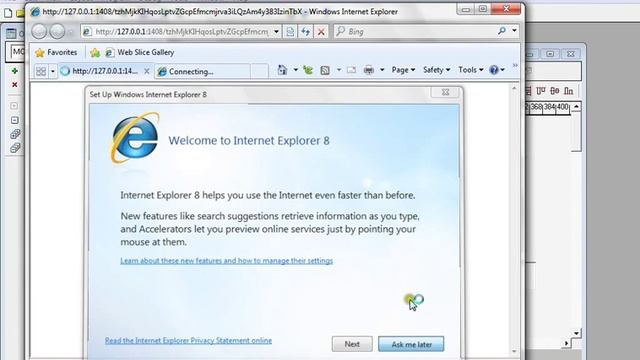Screen dimensions: 640x360
Task: Click the blue Help question mark icon
Action: point(494,70)
